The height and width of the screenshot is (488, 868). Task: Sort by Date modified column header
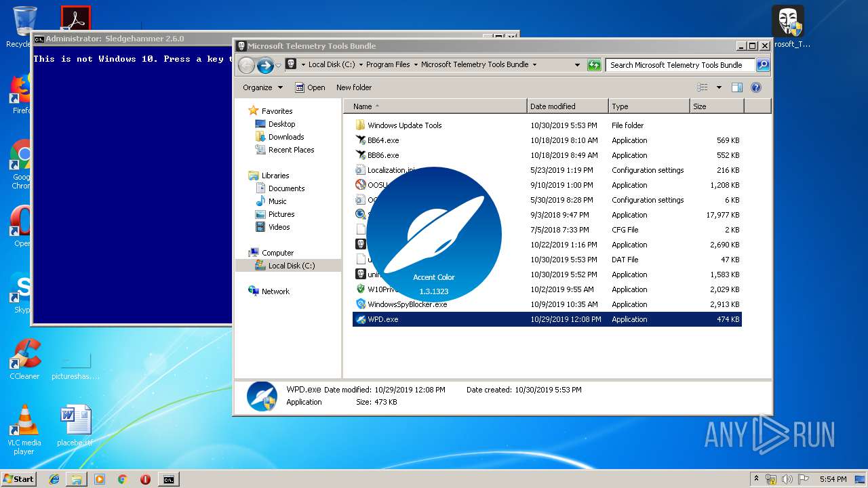pos(568,106)
